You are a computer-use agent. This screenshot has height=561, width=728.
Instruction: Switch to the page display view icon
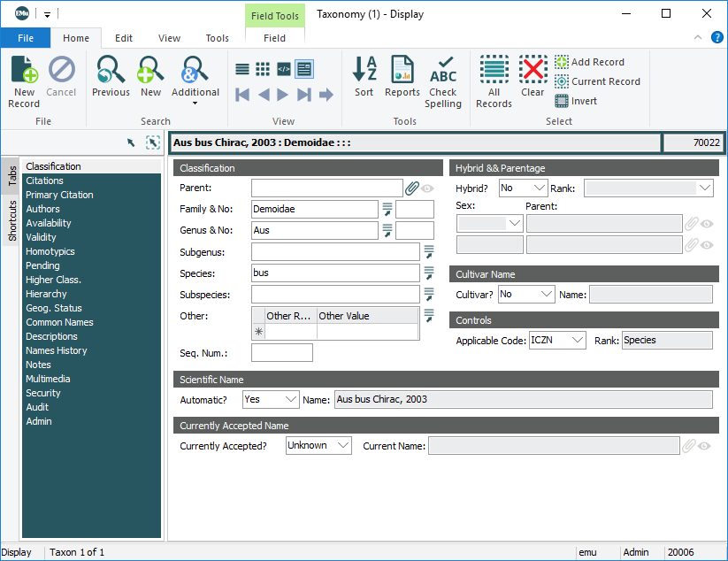point(304,69)
